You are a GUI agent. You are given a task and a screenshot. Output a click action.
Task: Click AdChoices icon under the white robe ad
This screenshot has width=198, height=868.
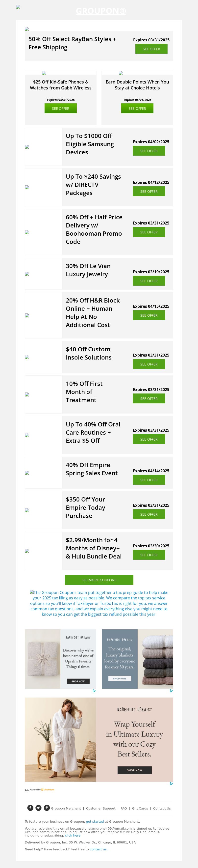pyautogui.click(x=172, y=784)
